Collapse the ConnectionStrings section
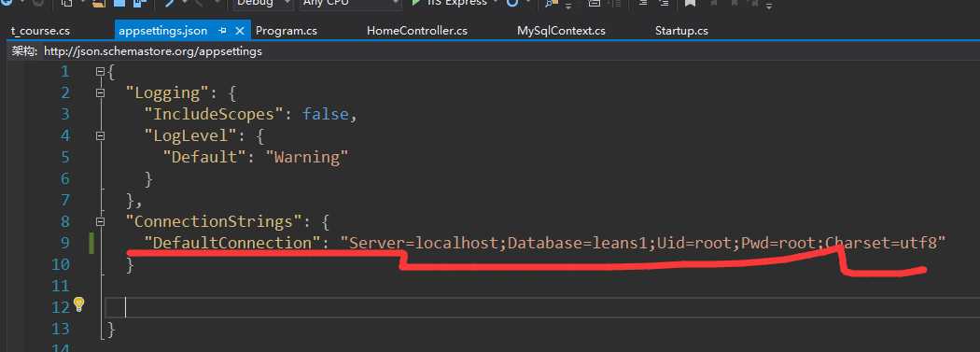Image resolution: width=980 pixels, height=352 pixels. pos(100,221)
